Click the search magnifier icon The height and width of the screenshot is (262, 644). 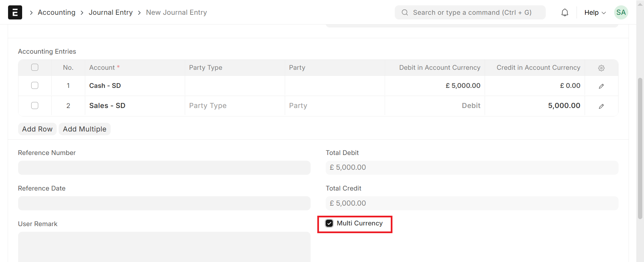click(x=405, y=12)
